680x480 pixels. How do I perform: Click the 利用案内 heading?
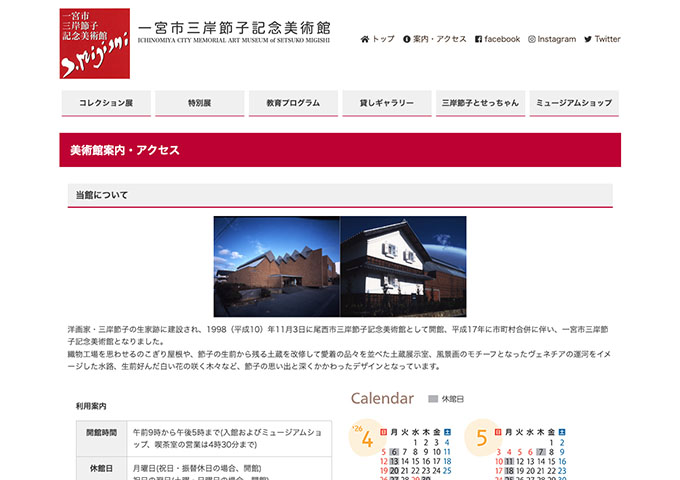[91, 406]
